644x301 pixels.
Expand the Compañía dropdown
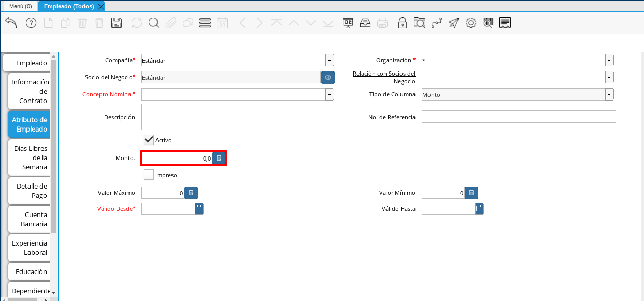coord(330,60)
